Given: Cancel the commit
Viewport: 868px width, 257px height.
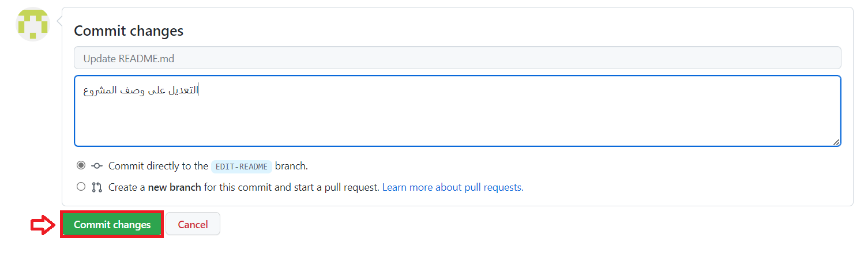Looking at the screenshot, I should coord(193,225).
